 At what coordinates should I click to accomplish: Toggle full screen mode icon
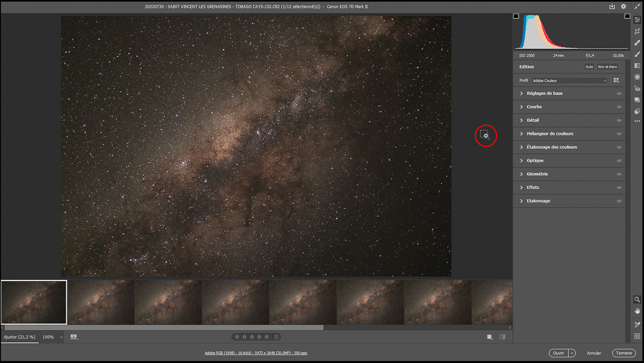coord(637,6)
